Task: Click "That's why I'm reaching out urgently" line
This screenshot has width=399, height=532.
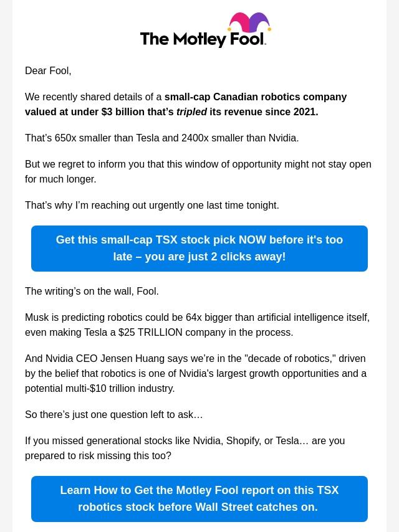Action: coord(151,206)
